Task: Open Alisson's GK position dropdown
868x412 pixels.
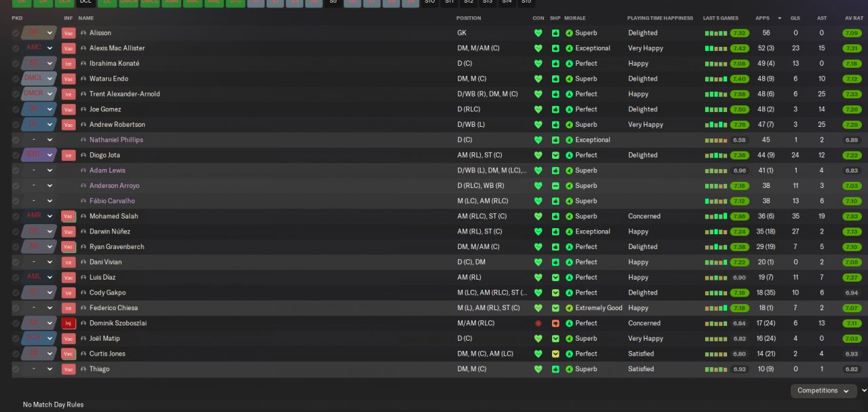Action: [x=39, y=33]
